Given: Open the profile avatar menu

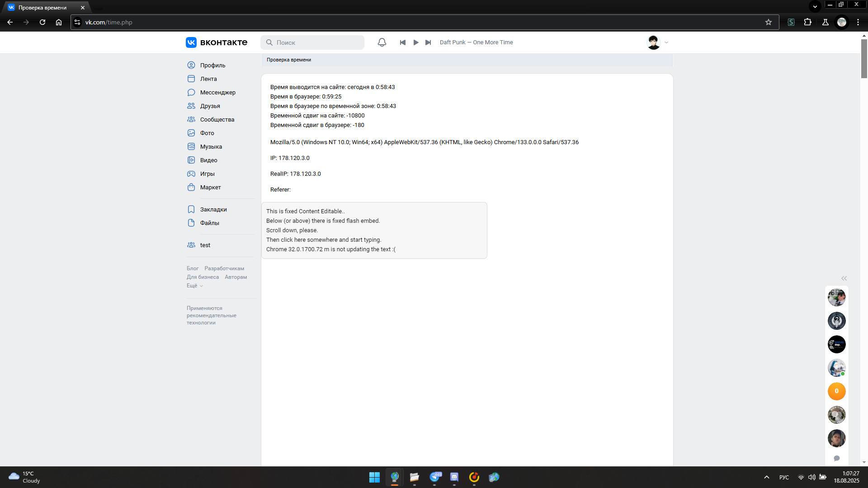Looking at the screenshot, I should coord(658,42).
